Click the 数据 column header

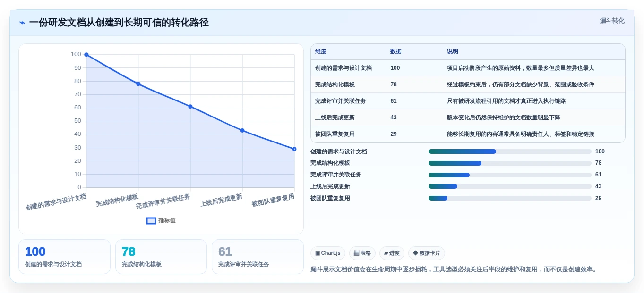coord(396,52)
